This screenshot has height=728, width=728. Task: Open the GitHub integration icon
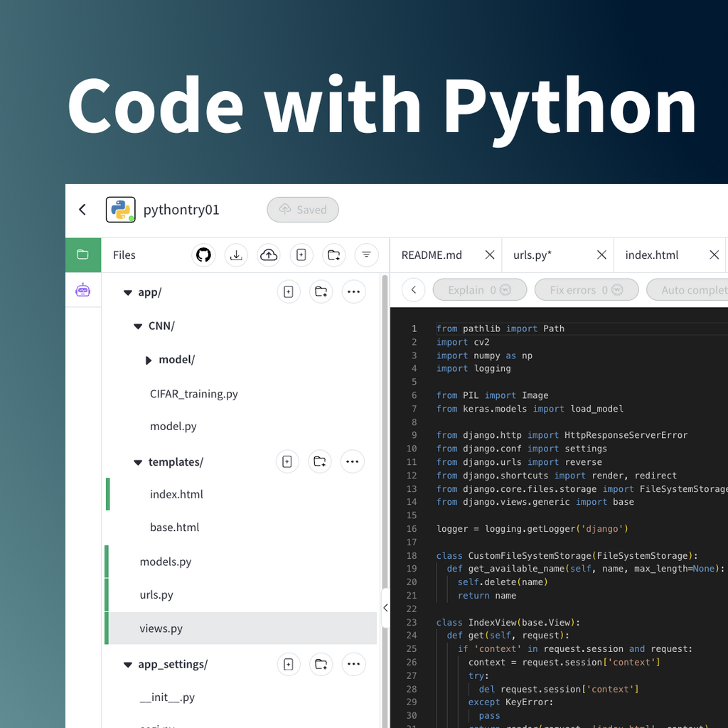[x=203, y=255]
